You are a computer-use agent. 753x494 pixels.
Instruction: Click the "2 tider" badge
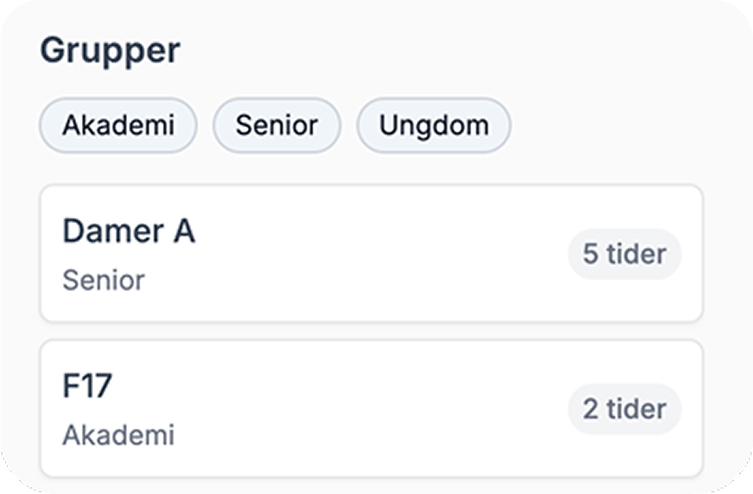(624, 409)
